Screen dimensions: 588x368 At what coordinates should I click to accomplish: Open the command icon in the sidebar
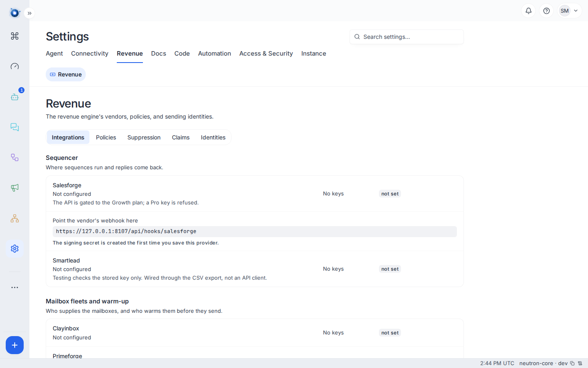(x=15, y=36)
